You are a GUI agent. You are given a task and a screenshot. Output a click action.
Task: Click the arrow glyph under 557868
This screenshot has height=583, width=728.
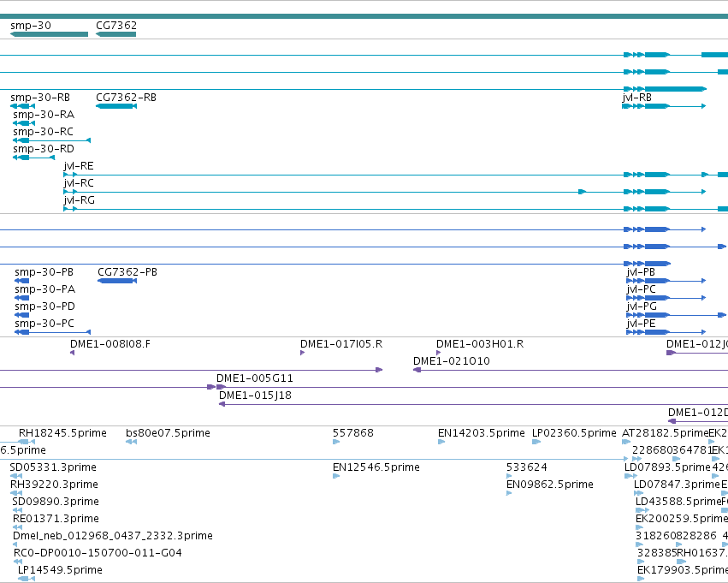(x=336, y=442)
